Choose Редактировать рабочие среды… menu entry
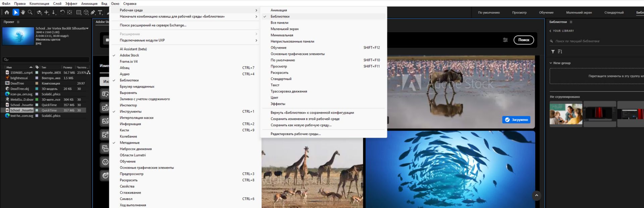 coord(296,134)
